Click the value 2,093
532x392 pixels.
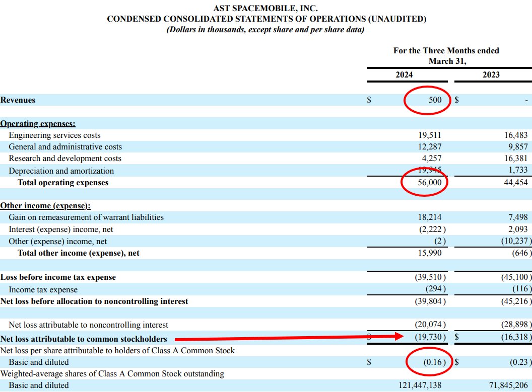(x=518, y=229)
